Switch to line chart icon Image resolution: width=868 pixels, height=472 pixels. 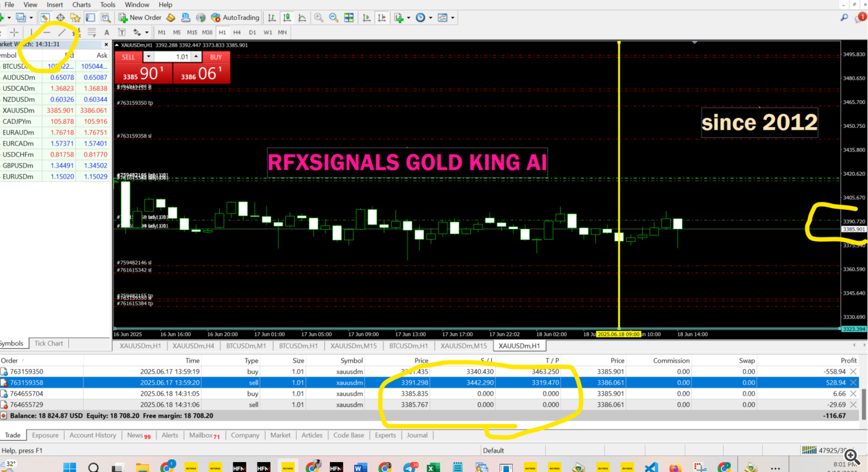(302, 18)
